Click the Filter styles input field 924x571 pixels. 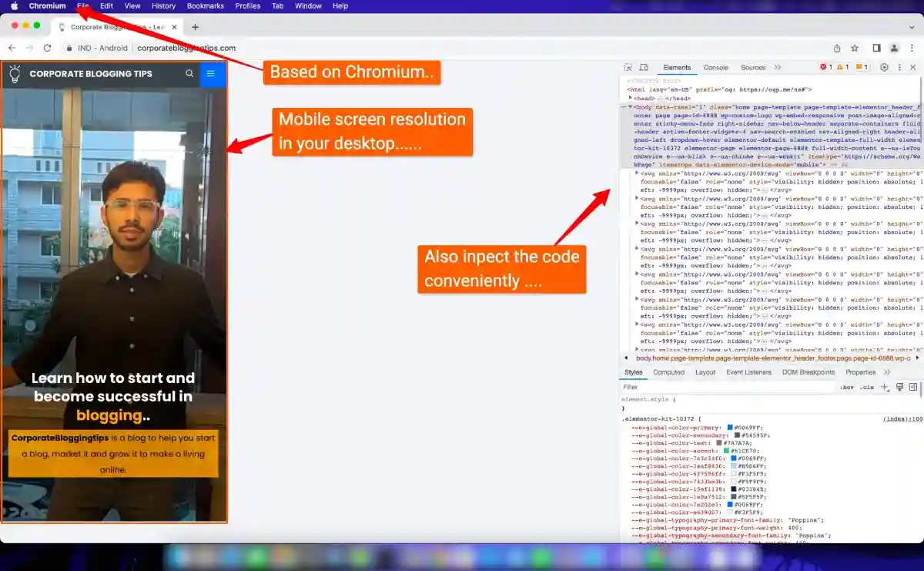(x=724, y=388)
